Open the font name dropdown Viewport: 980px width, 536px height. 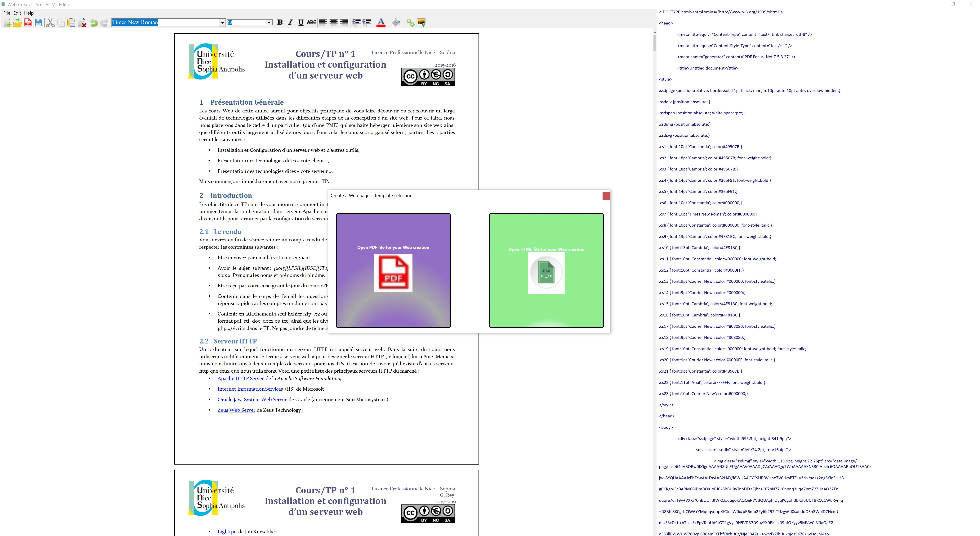223,22
